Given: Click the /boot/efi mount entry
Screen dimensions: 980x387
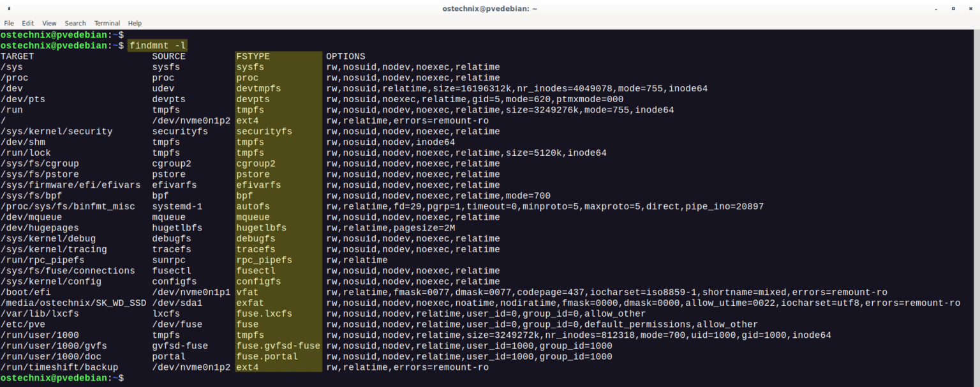Looking at the screenshot, I should click(23, 292).
